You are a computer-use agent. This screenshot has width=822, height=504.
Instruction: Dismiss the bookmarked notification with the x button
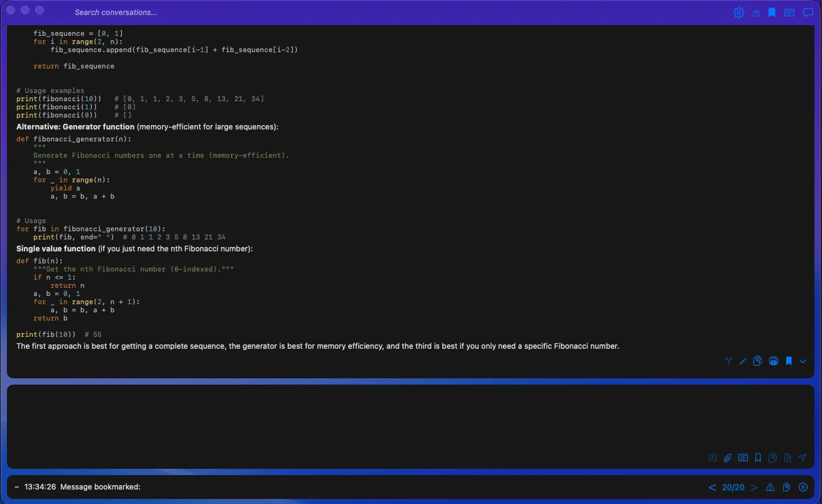click(x=803, y=487)
